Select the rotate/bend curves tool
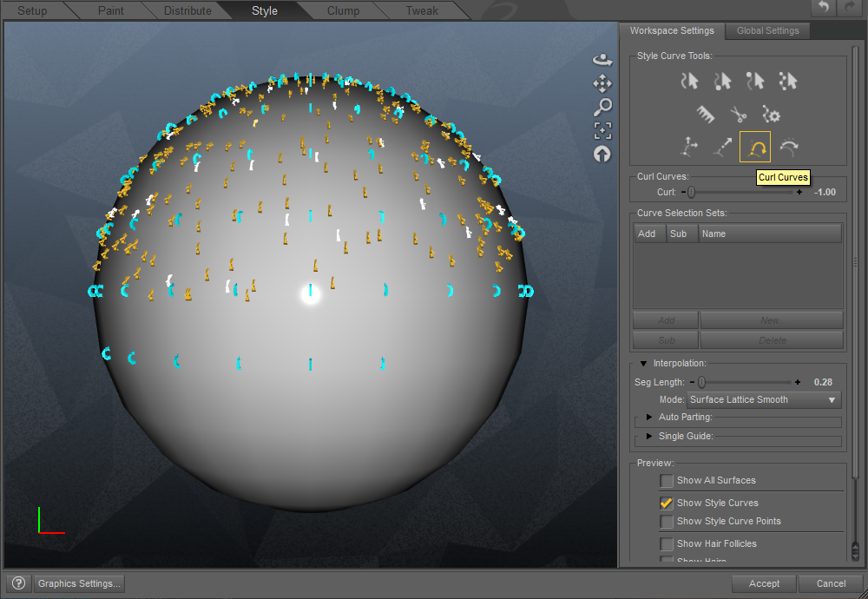Screen dimensions: 868x599 788,148
